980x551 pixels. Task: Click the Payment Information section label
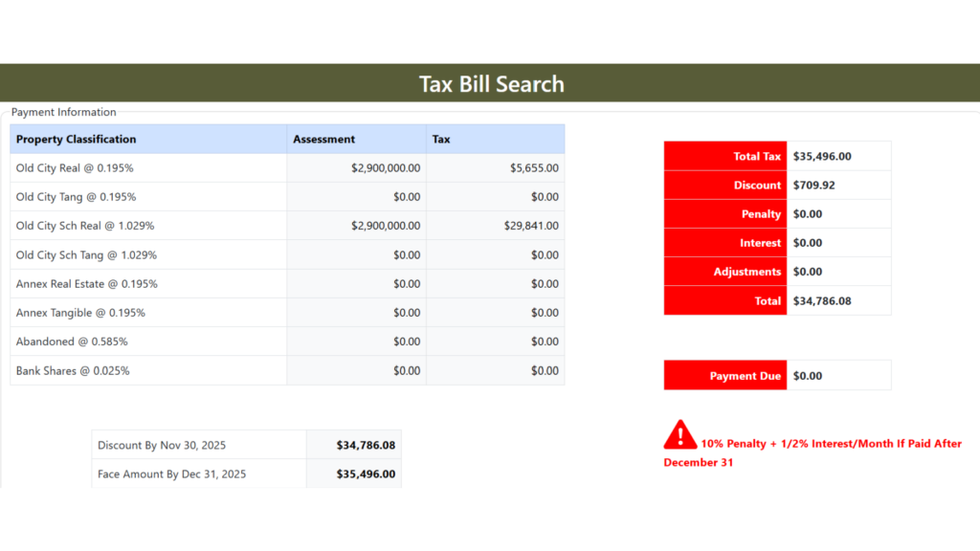(x=64, y=112)
